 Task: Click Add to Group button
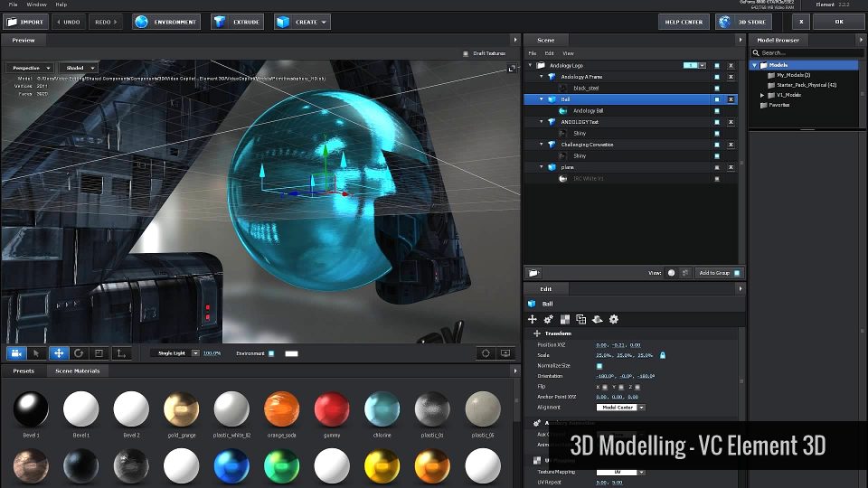719,273
